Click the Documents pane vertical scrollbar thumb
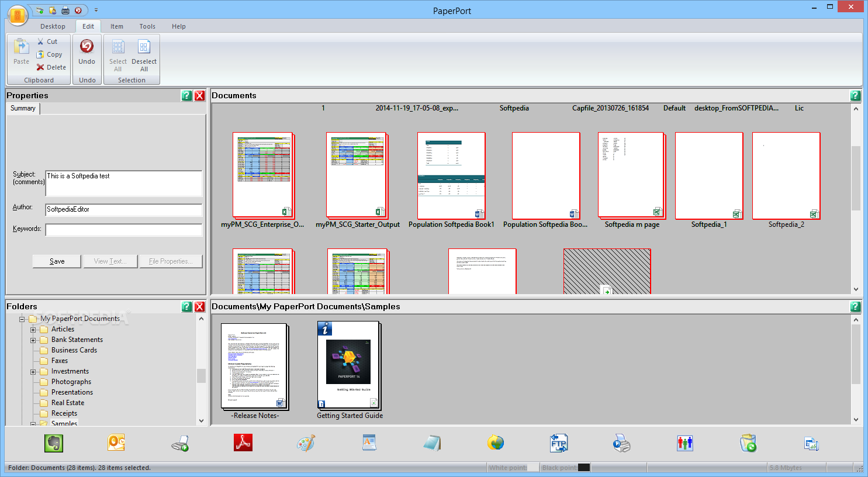868x477 pixels. click(x=856, y=178)
